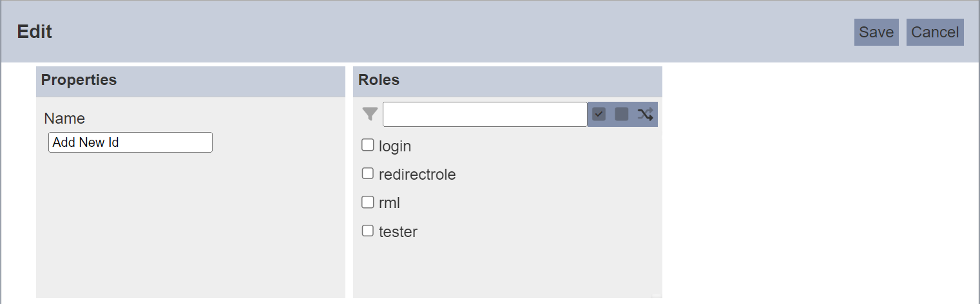Check the rml role box
The width and height of the screenshot is (980, 304).
pos(368,202)
